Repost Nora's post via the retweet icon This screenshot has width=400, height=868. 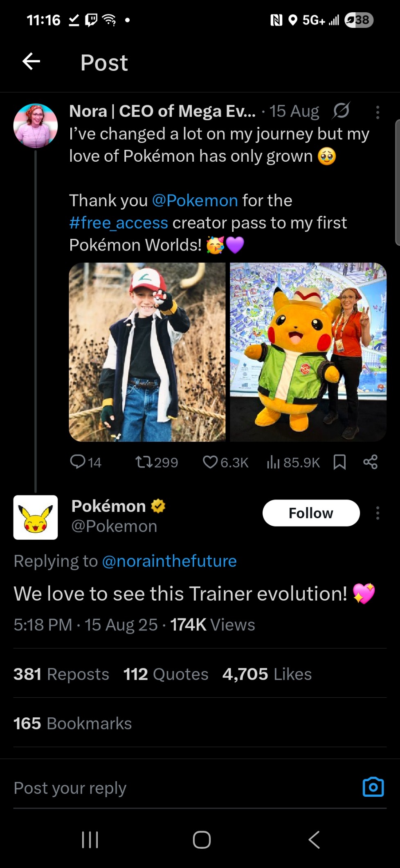144,462
